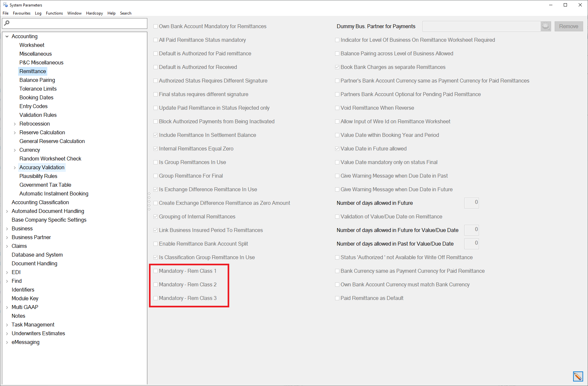The height and width of the screenshot is (386, 588).
Task: Open the Favourites menu
Action: (x=21, y=13)
